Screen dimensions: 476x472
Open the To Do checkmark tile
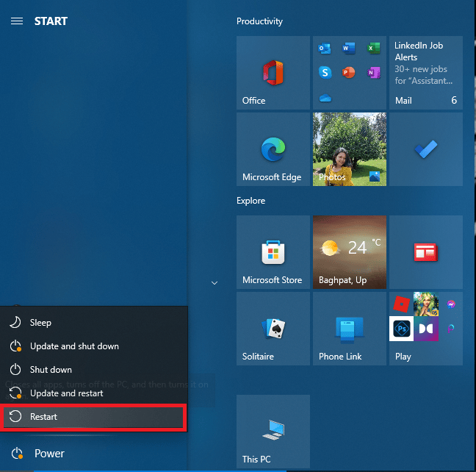click(426, 149)
